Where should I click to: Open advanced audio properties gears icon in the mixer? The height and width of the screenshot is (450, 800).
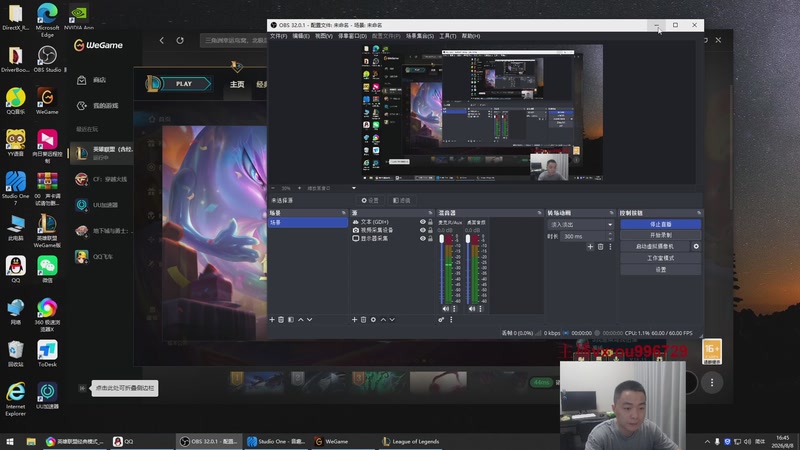pyautogui.click(x=441, y=319)
